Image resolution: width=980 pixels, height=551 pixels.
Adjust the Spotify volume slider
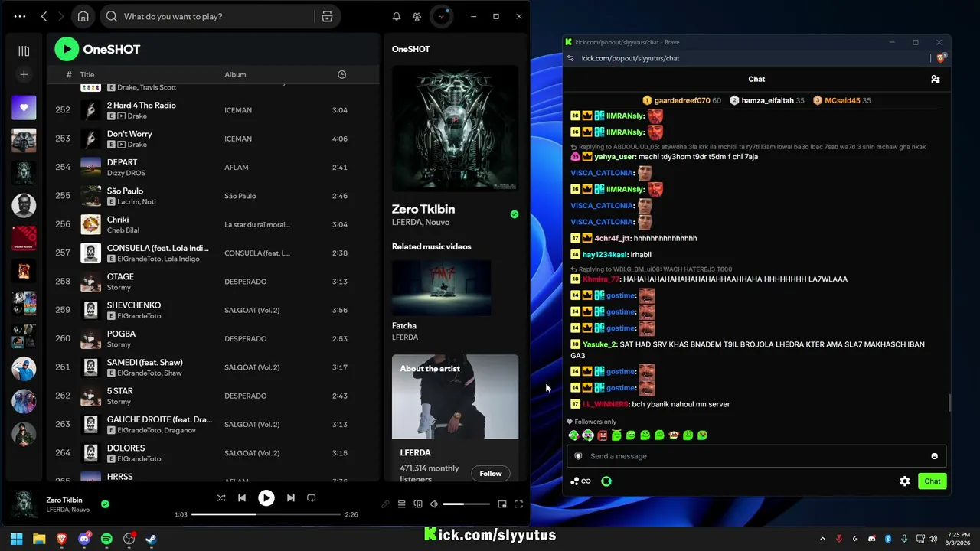point(465,504)
